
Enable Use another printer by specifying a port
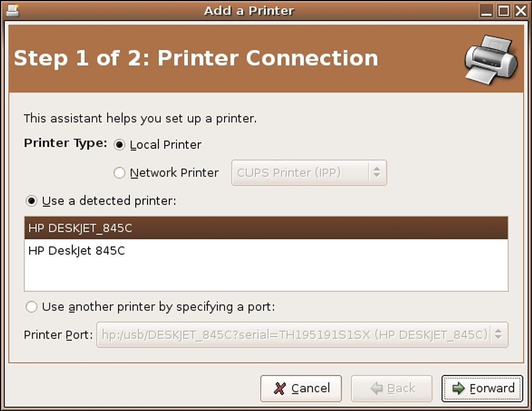click(32, 307)
